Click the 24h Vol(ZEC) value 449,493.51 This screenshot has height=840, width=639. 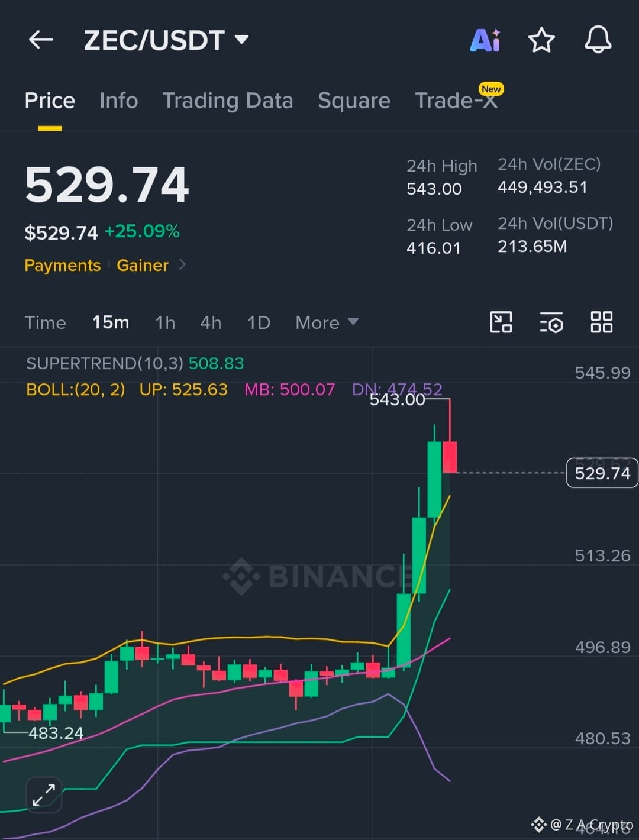[x=543, y=188]
